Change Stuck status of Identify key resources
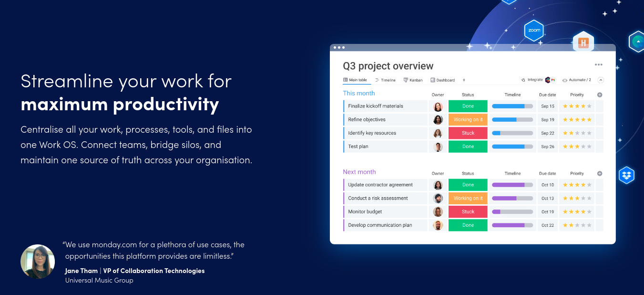 click(468, 133)
